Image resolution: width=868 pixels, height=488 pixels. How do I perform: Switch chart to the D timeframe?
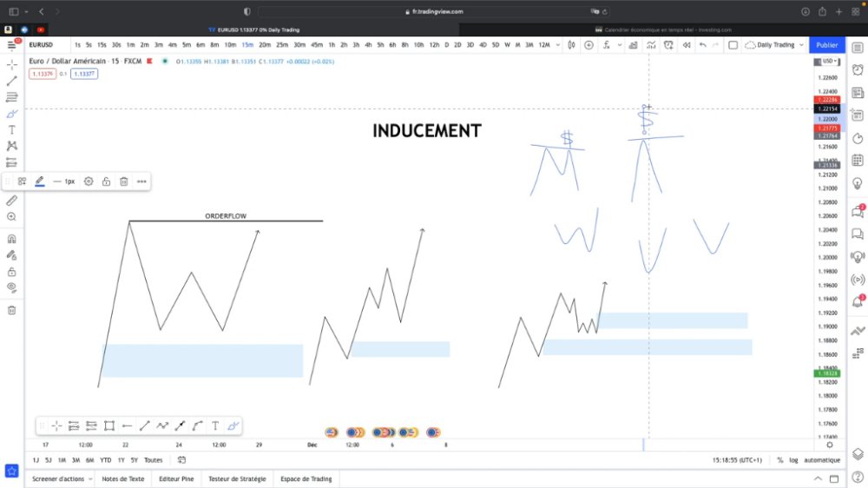447,45
